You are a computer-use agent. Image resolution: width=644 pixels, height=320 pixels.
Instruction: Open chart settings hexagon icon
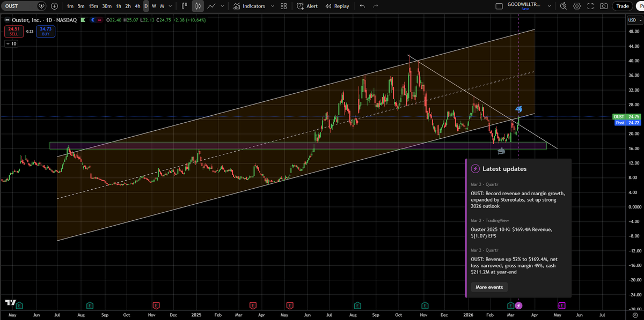click(x=577, y=6)
